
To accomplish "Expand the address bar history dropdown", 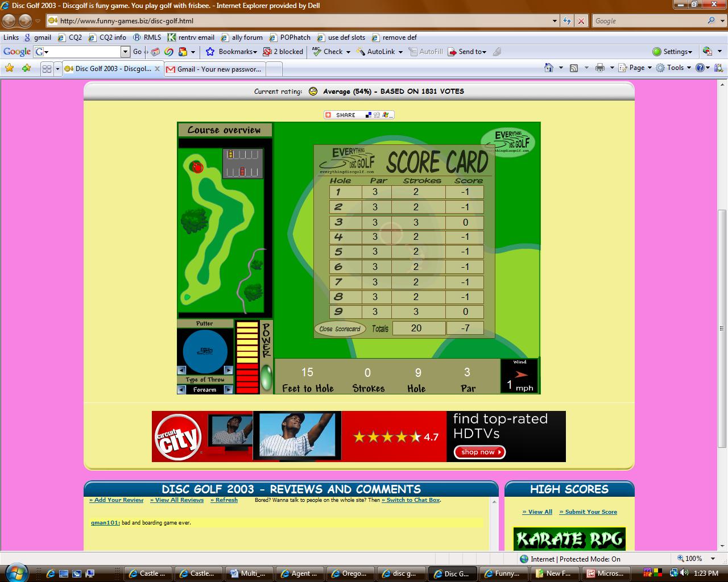I will coord(555,21).
